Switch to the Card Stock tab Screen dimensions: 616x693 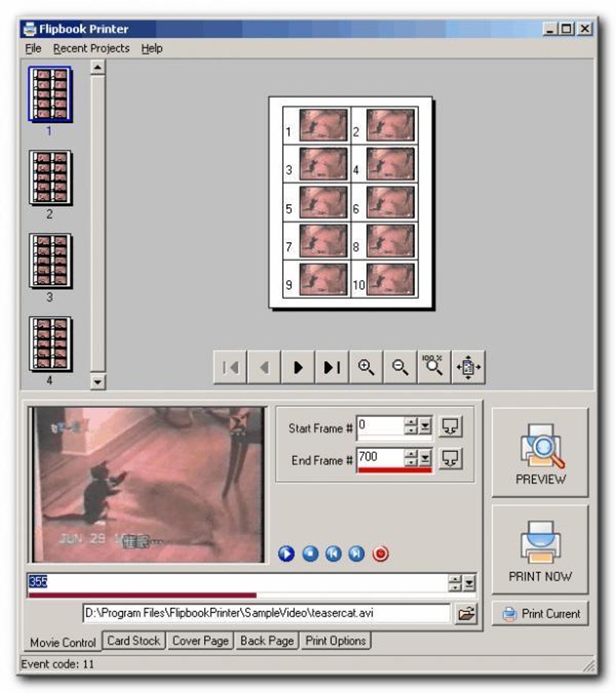tap(133, 640)
